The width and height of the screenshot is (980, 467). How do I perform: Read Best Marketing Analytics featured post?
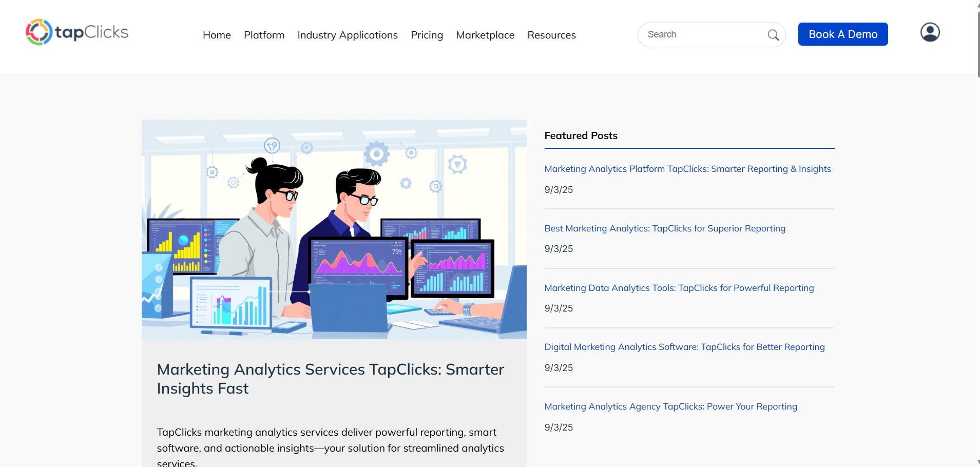[665, 228]
